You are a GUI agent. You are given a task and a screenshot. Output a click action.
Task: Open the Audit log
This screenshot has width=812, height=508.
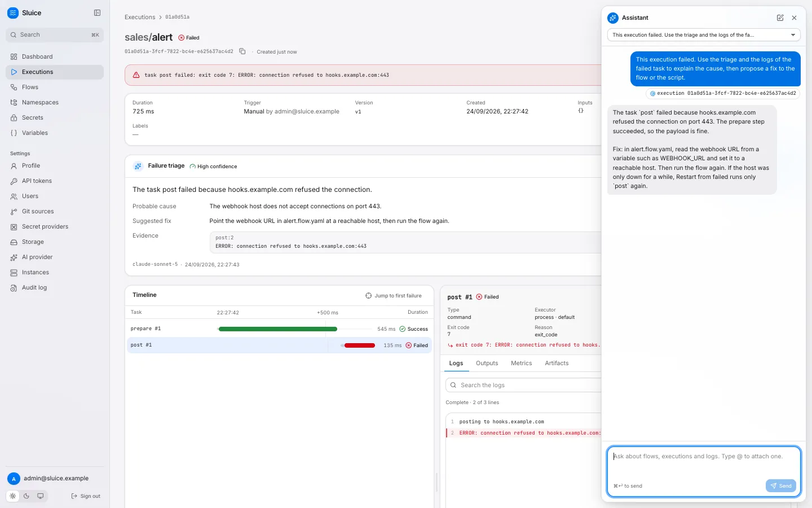tap(55, 287)
